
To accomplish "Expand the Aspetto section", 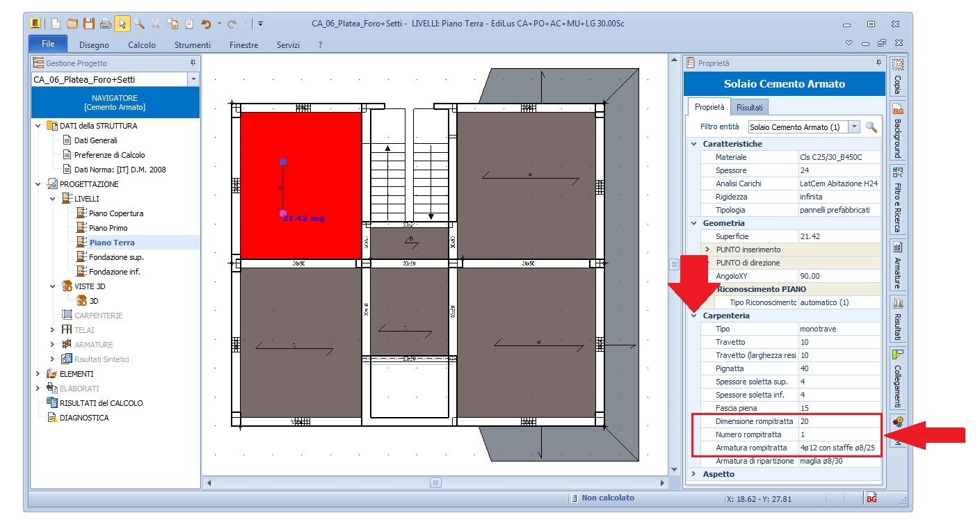I will tap(693, 474).
